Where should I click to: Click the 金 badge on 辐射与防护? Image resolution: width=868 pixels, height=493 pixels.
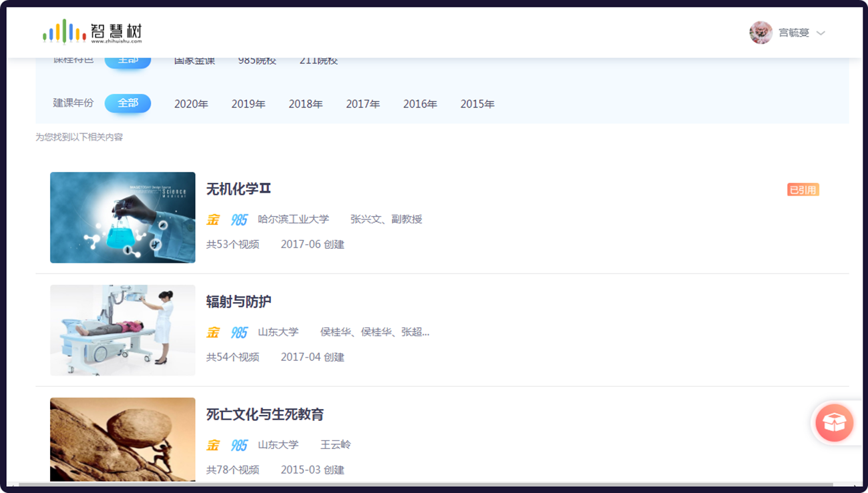pyautogui.click(x=212, y=332)
